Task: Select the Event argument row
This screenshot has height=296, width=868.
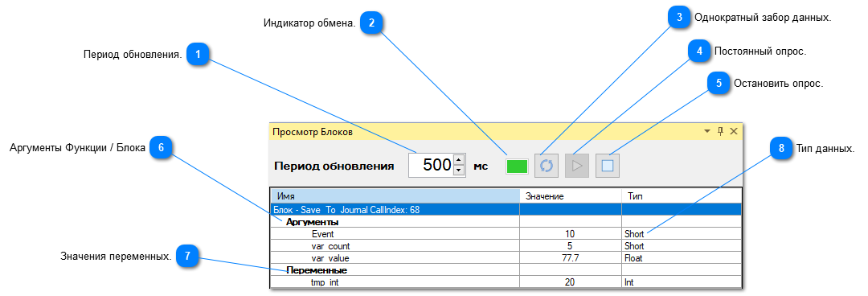Action: (506, 234)
